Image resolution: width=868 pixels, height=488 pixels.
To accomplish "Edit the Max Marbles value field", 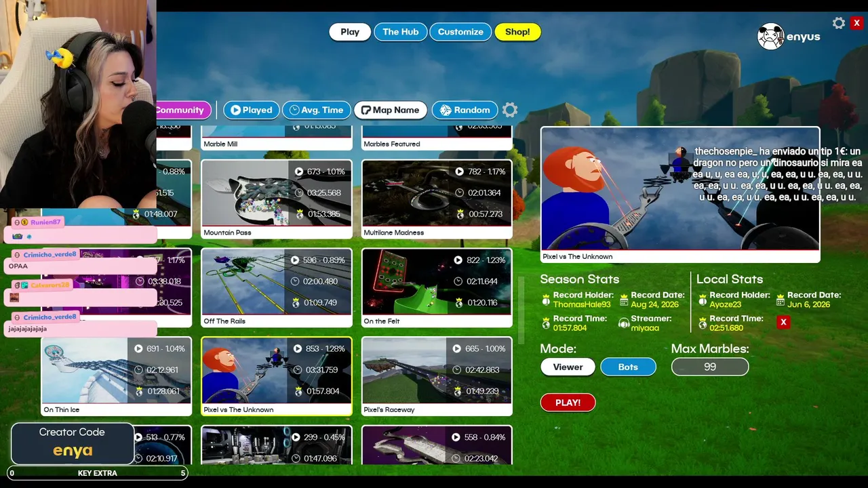I will (x=710, y=367).
